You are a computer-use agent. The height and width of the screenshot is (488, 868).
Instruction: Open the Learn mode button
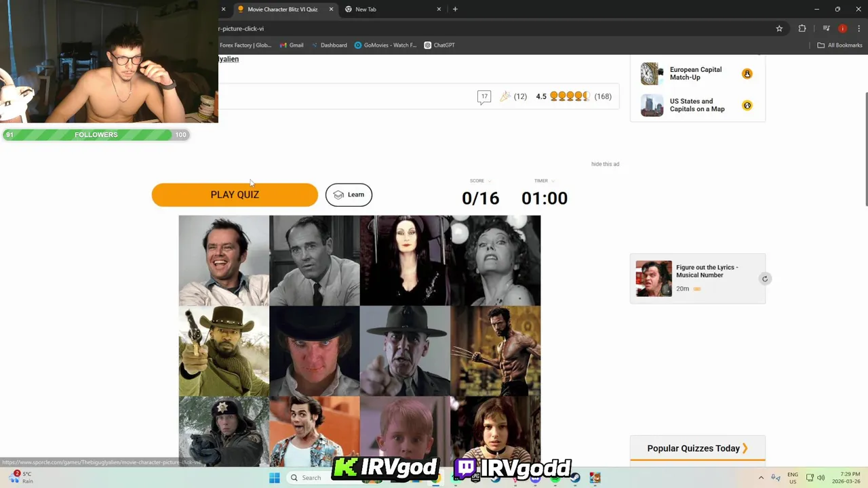349,195
